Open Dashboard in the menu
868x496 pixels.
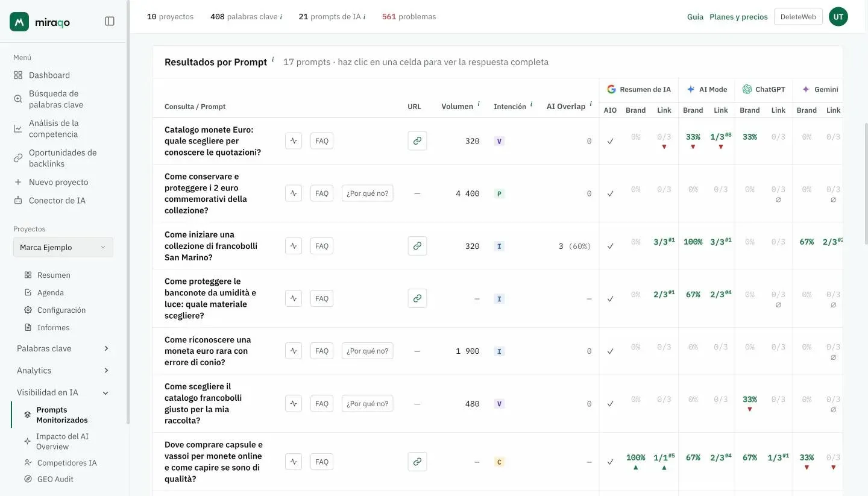pos(49,75)
